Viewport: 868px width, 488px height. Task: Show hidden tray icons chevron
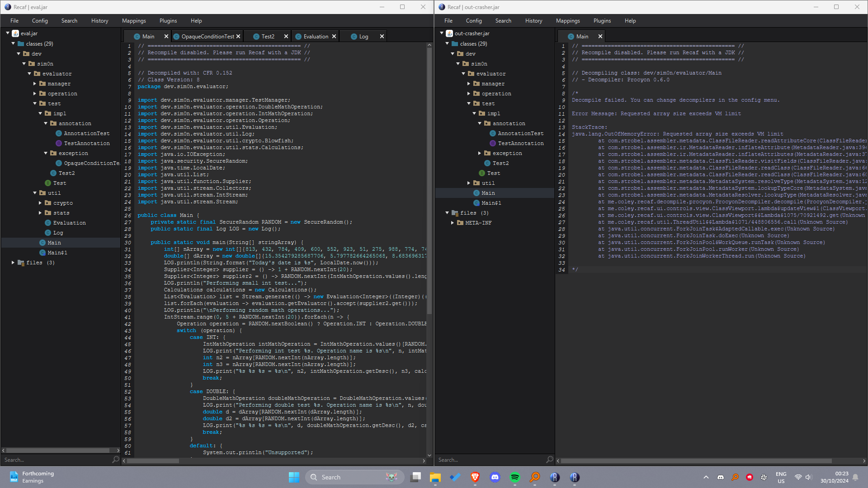click(706, 477)
